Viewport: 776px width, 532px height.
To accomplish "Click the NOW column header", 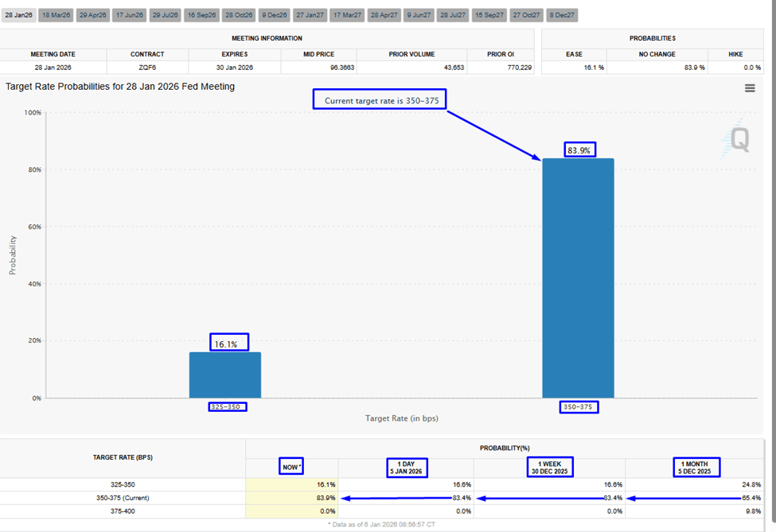I will click(291, 467).
